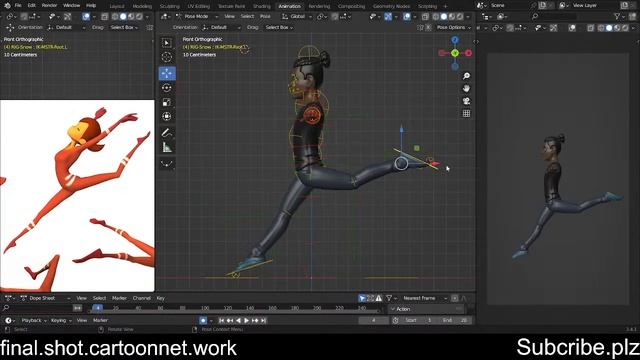Image resolution: width=640 pixels, height=360 pixels.
Task: Click the View Layer name field
Action: [594, 6]
